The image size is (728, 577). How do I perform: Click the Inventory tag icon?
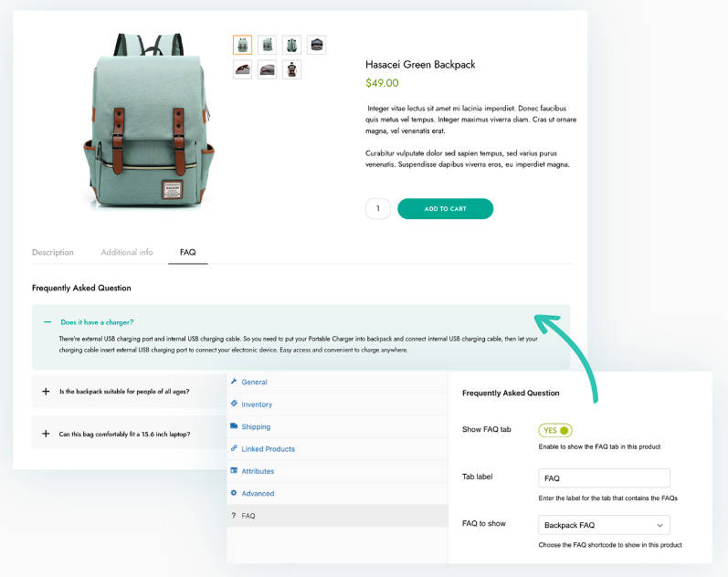coord(234,404)
